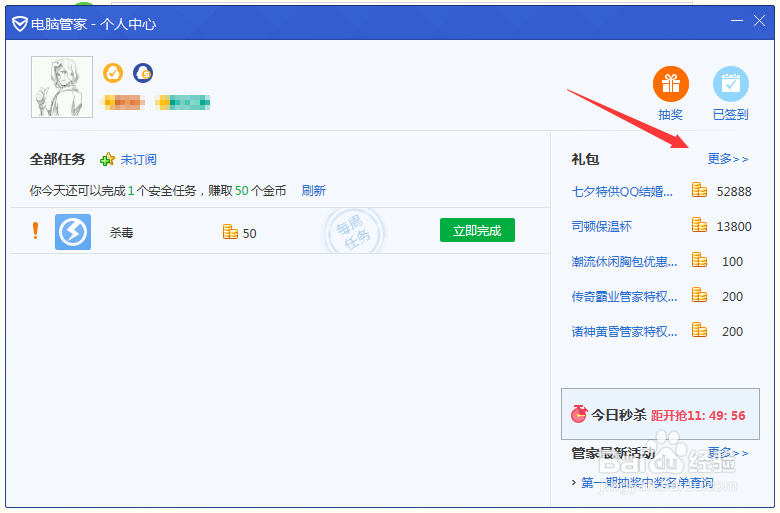Click the coin icon in 传奇霸业 row
780x513 pixels.
click(699, 296)
